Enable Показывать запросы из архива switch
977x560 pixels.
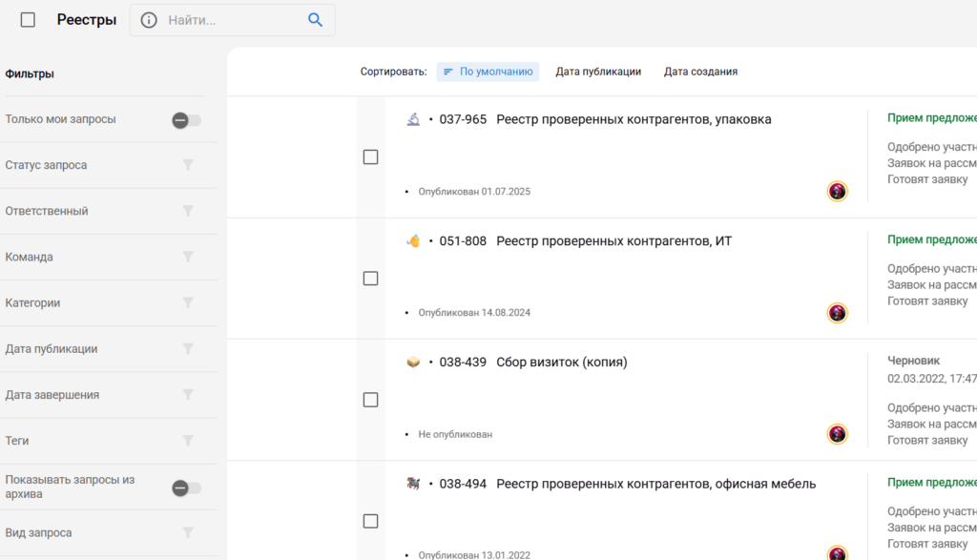[x=186, y=487]
